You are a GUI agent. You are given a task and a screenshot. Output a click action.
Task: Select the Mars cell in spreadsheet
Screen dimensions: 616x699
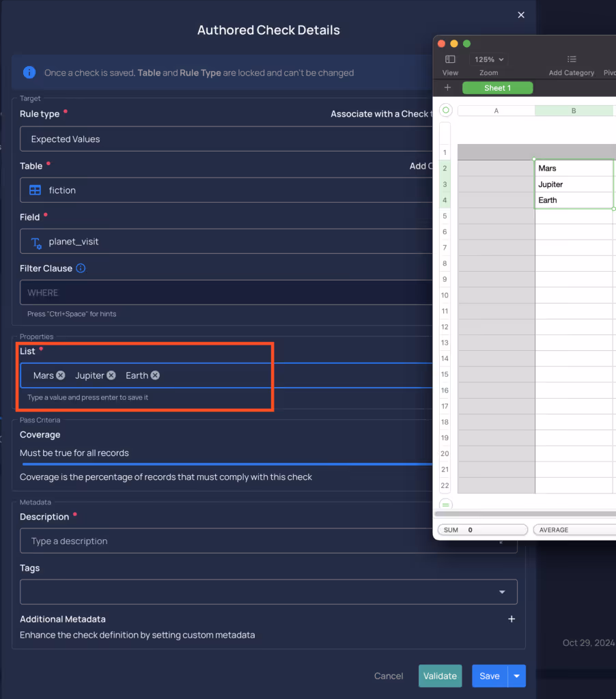coord(574,169)
